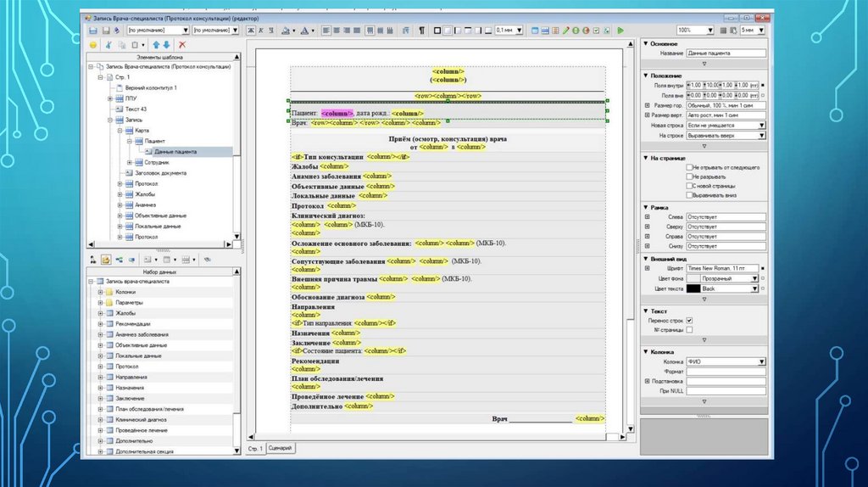The image size is (868, 487).
Task: Toggle bold (Ж) text formatting
Action: [x=251, y=30]
